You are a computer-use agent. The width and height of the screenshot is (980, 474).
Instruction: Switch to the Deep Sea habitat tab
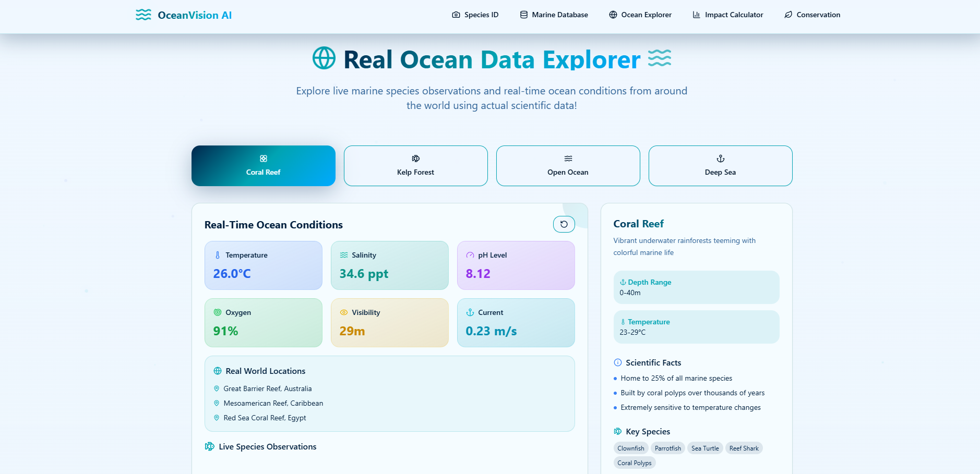pyautogui.click(x=721, y=166)
